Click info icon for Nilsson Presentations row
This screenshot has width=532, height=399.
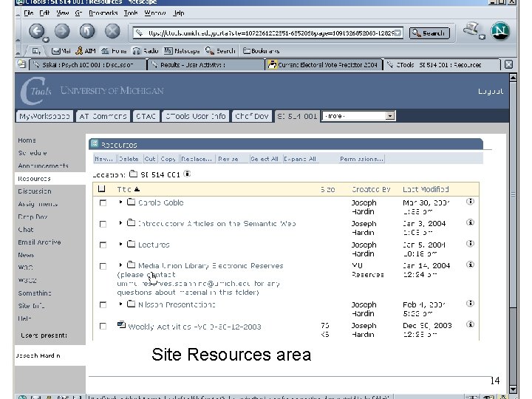point(470,304)
